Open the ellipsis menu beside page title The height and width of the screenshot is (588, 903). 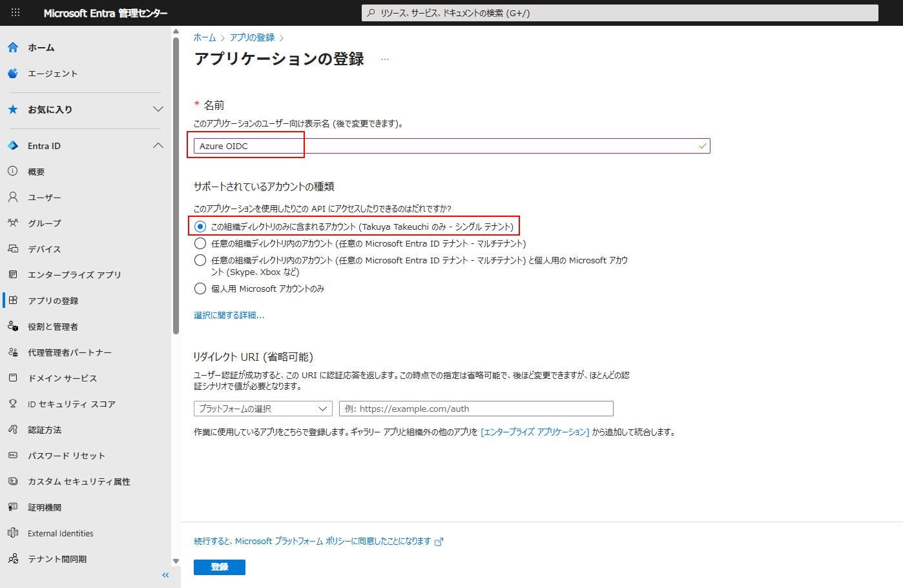[385, 59]
